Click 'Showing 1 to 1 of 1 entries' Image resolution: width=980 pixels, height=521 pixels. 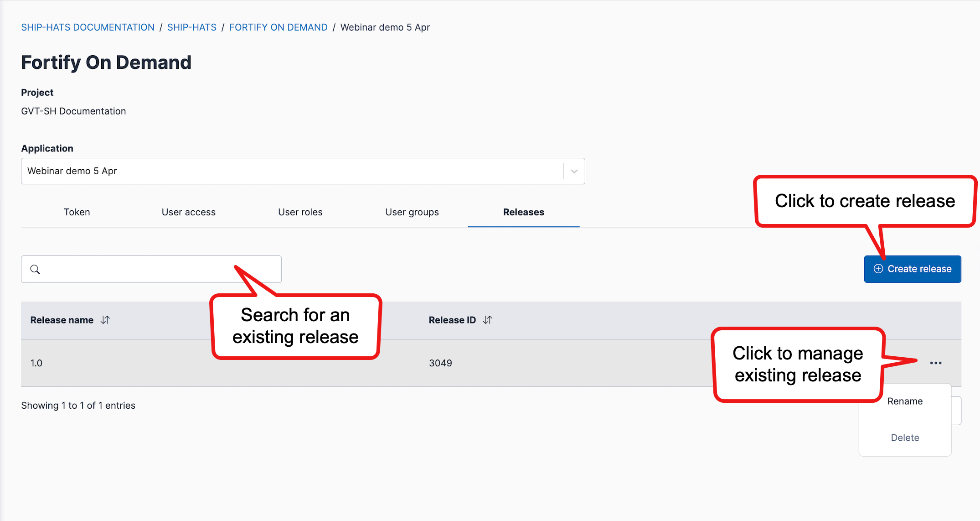tap(78, 406)
